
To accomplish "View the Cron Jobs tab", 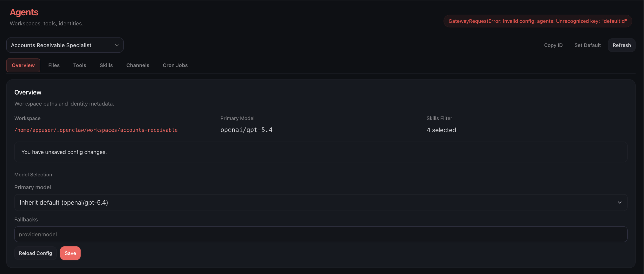I will [175, 65].
